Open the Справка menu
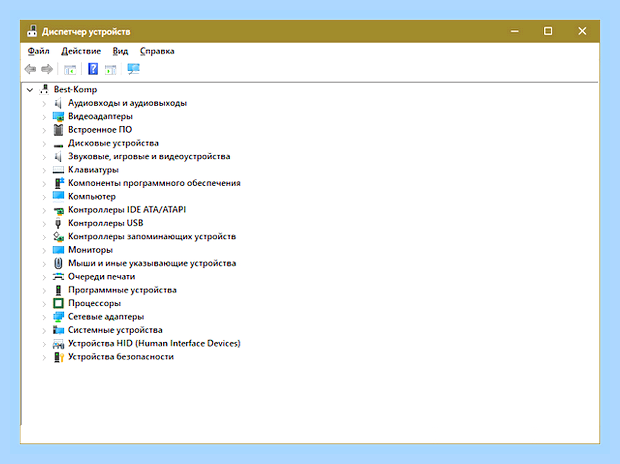This screenshot has height=464, width=620. (x=157, y=51)
